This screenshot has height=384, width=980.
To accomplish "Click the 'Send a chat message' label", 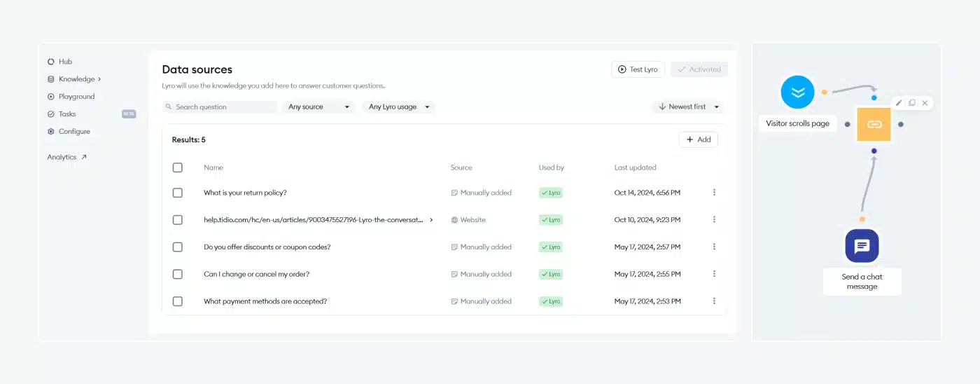I will 862,282.
